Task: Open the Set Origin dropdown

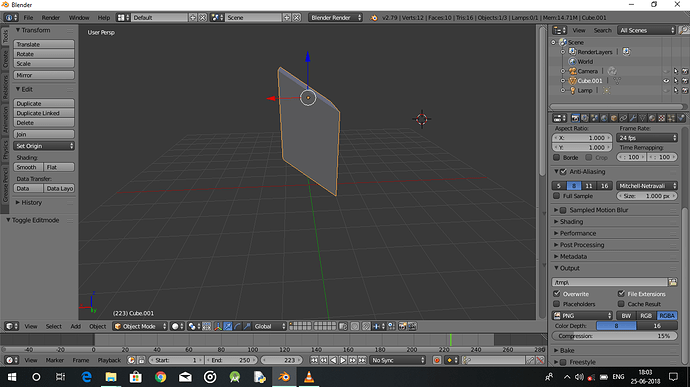Action: (x=44, y=146)
